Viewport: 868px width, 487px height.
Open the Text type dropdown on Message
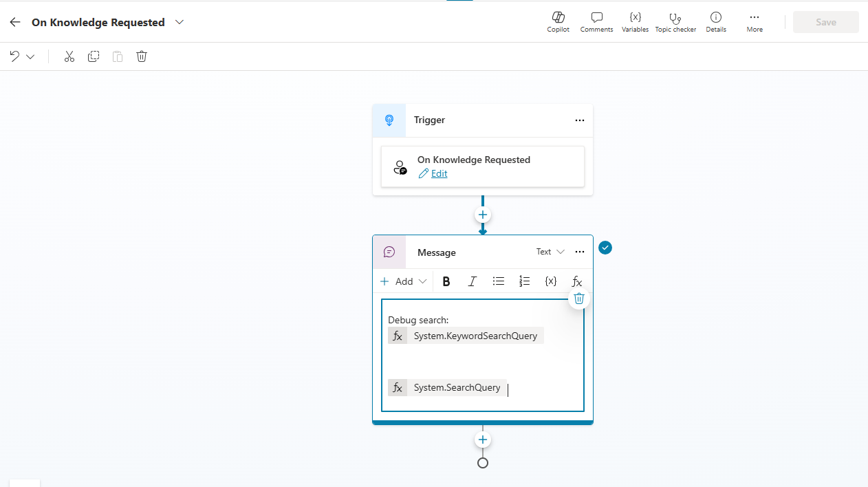coord(550,252)
